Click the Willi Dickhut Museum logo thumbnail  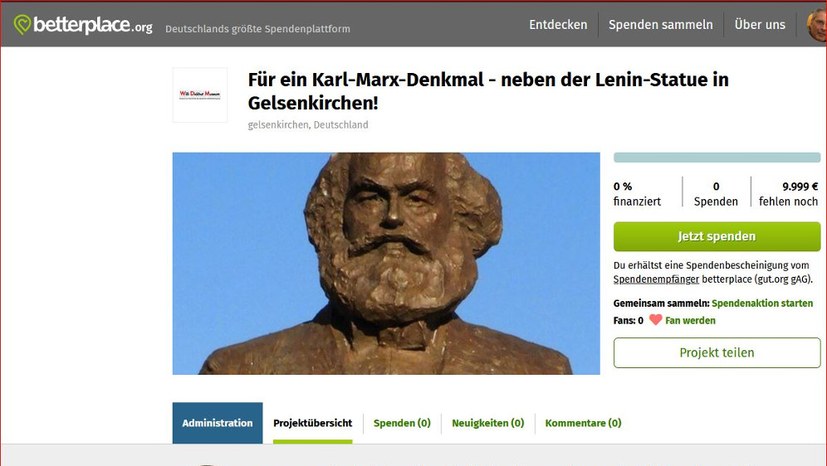(200, 95)
